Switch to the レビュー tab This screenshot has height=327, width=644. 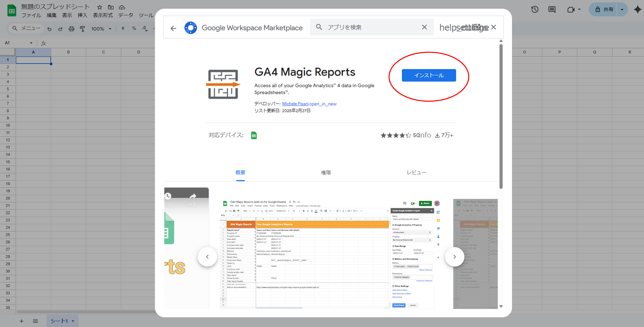tap(416, 173)
